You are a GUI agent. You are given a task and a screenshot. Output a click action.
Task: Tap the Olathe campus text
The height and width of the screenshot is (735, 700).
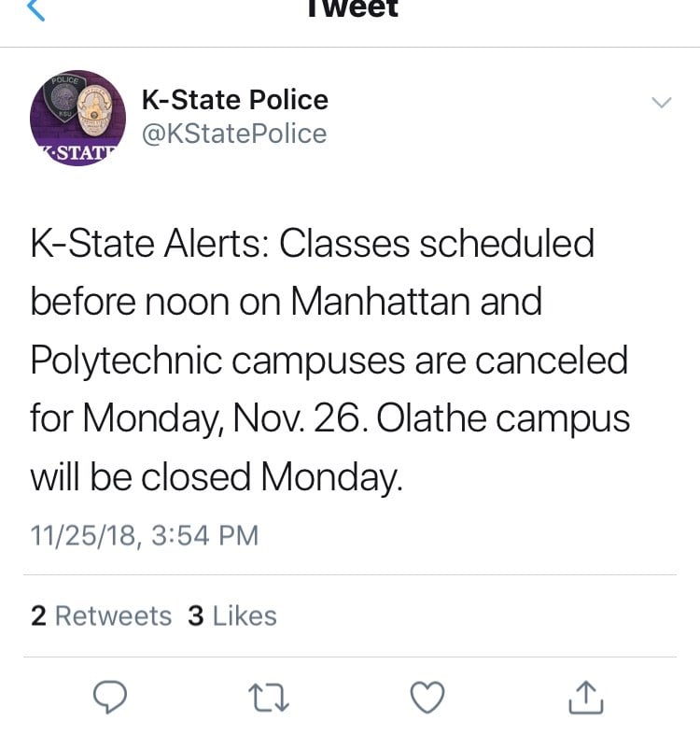click(503, 418)
